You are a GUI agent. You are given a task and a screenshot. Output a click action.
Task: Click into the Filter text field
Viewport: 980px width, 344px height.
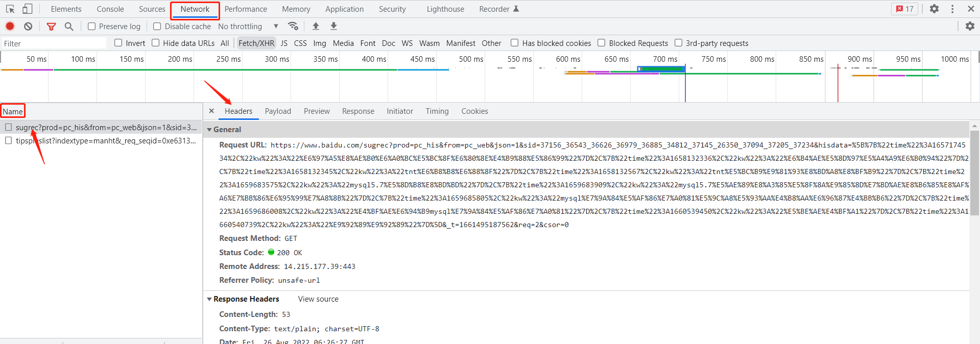pyautogui.click(x=54, y=43)
